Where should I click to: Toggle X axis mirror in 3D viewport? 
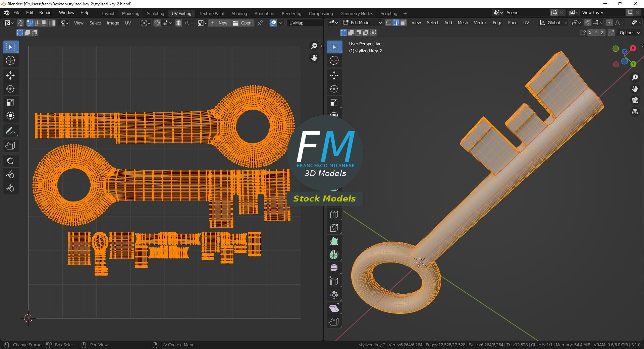[x=590, y=33]
